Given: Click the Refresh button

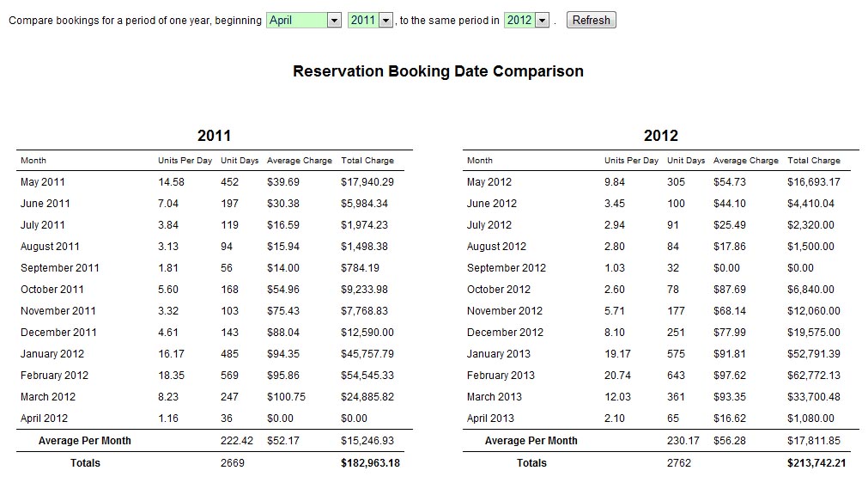Looking at the screenshot, I should click(x=591, y=20).
